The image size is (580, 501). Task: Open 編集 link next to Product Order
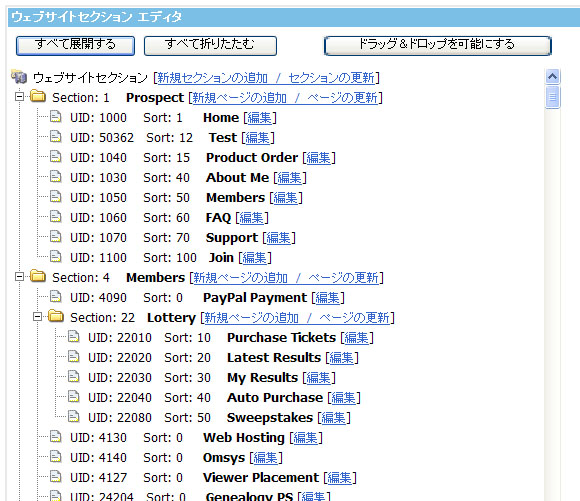(319, 158)
